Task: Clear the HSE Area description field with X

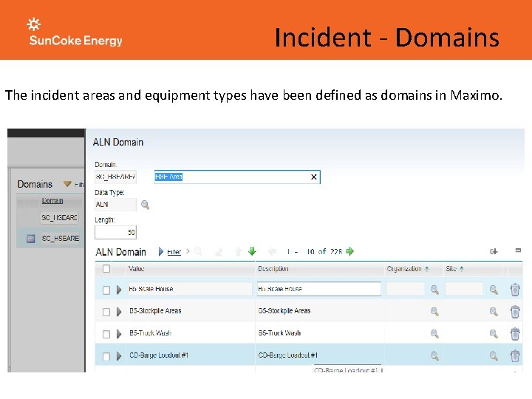Action: 314,177
